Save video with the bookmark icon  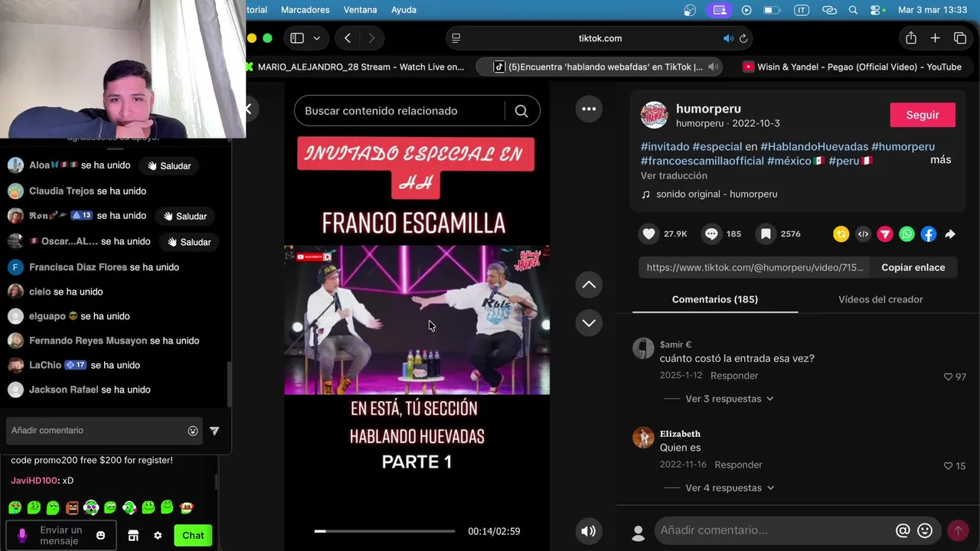click(766, 234)
